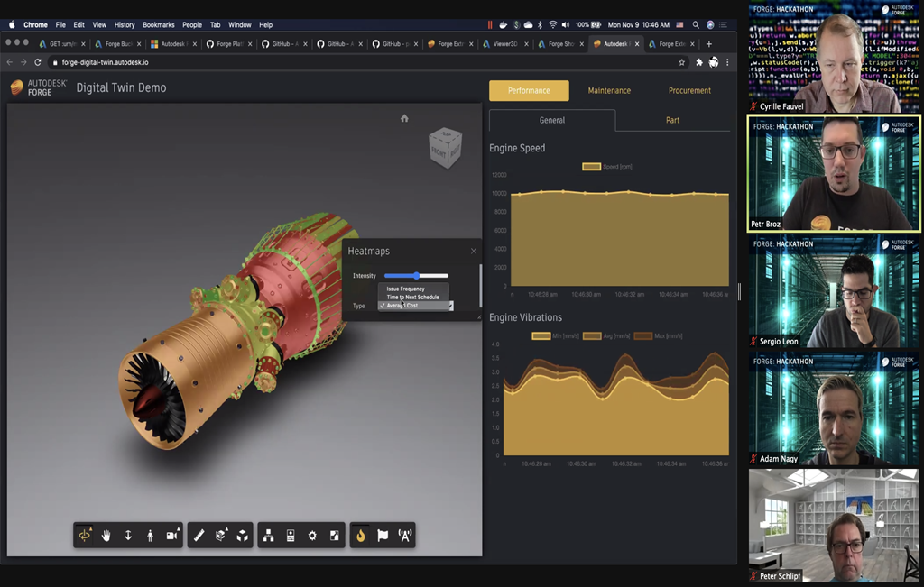Open the Part sub-tab

(672, 120)
